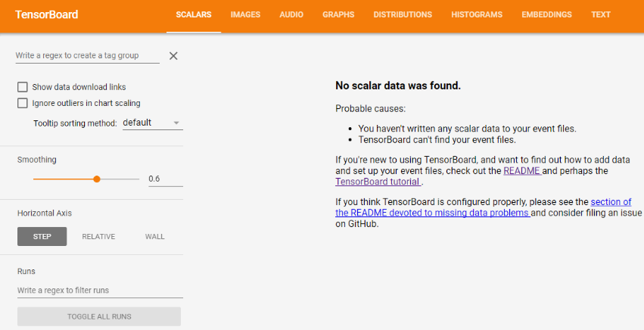Click the smoothing value field showing 0.6
This screenshot has height=330, width=644.
pos(165,179)
